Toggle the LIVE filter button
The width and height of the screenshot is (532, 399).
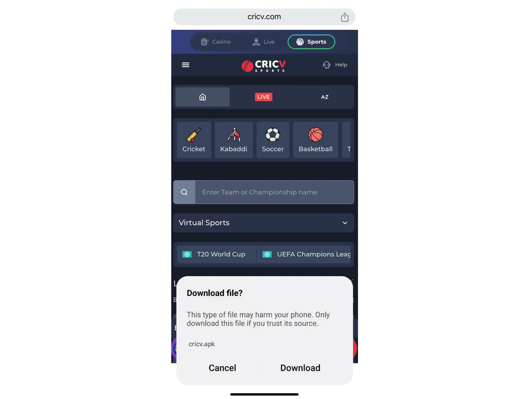click(x=263, y=97)
